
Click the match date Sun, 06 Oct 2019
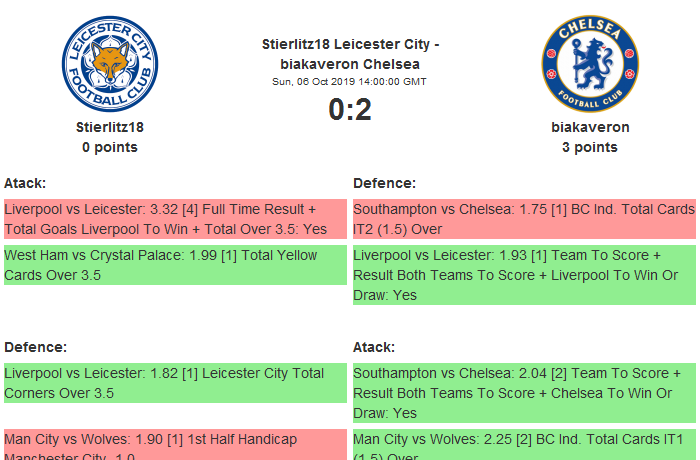[350, 81]
